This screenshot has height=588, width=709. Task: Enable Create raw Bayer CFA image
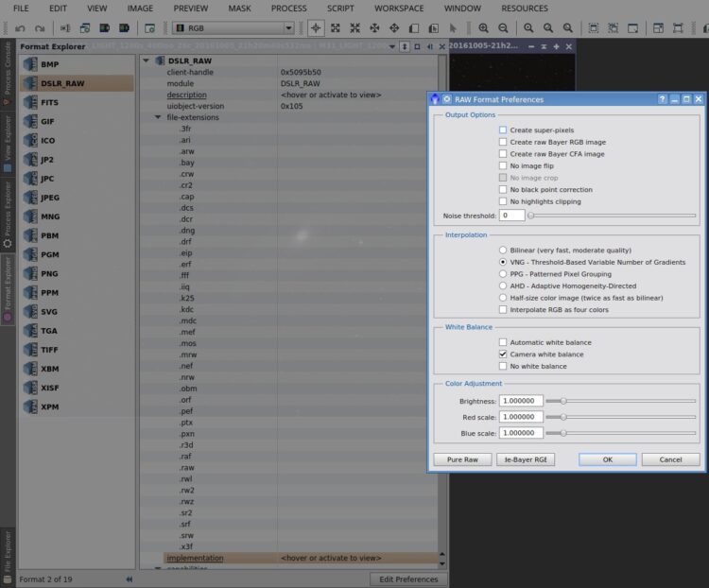coord(503,154)
